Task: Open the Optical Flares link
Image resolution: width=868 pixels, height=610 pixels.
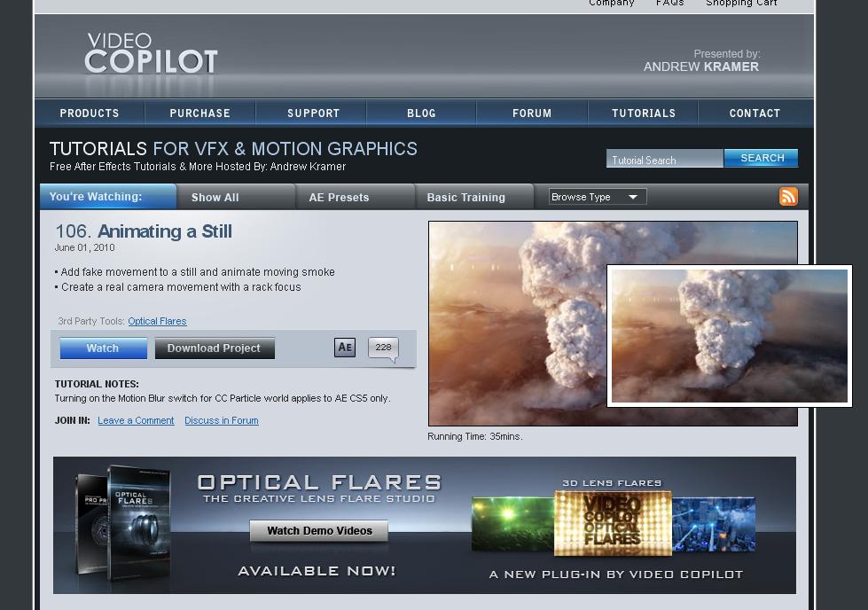Action: tap(157, 321)
